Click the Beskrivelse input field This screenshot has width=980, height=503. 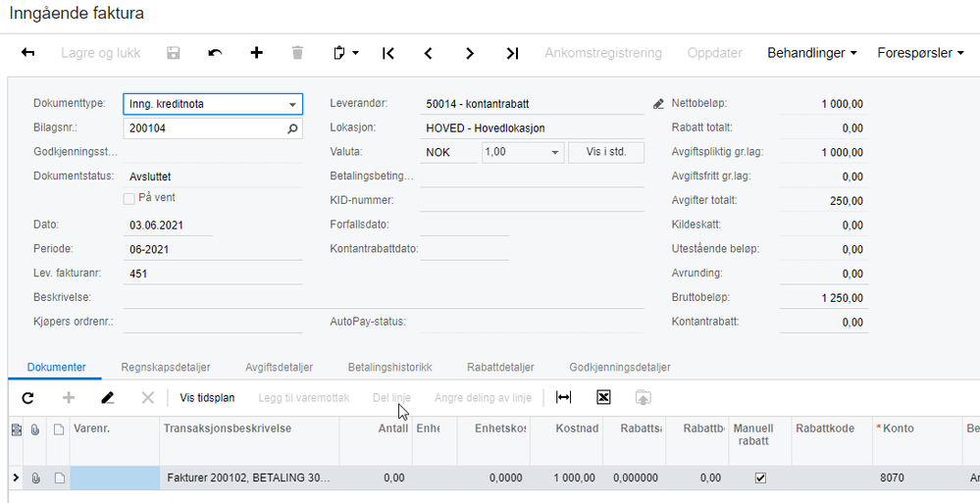pos(384,297)
